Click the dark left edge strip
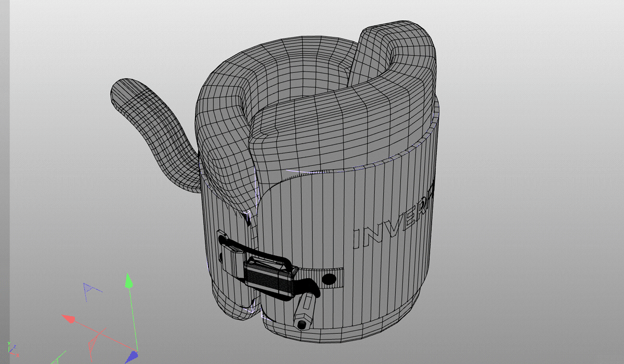This screenshot has width=624, height=364. (x=4, y=156)
